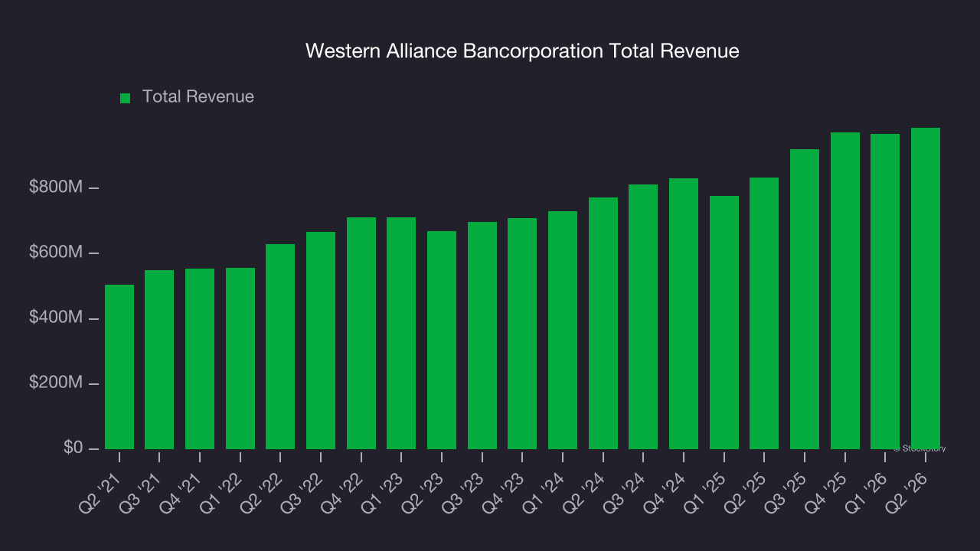Click the Q2 '23 revenue bar
This screenshot has height=551, width=980.
point(442,340)
